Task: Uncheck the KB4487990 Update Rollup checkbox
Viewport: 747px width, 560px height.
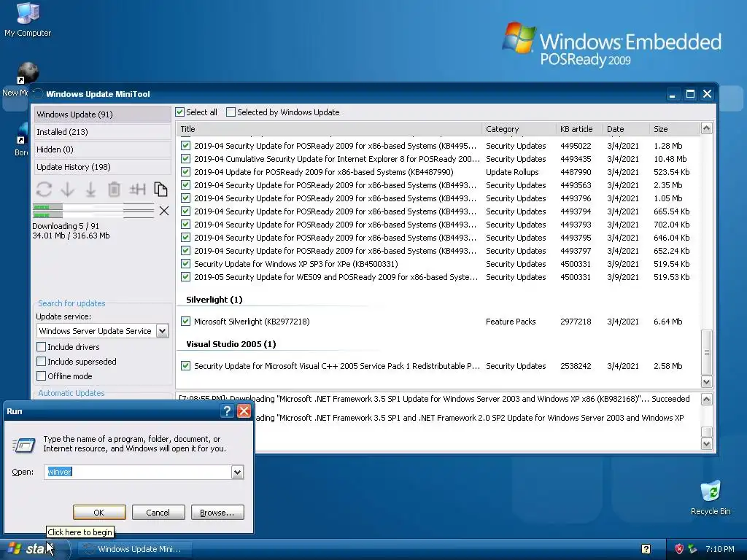Action: point(186,172)
